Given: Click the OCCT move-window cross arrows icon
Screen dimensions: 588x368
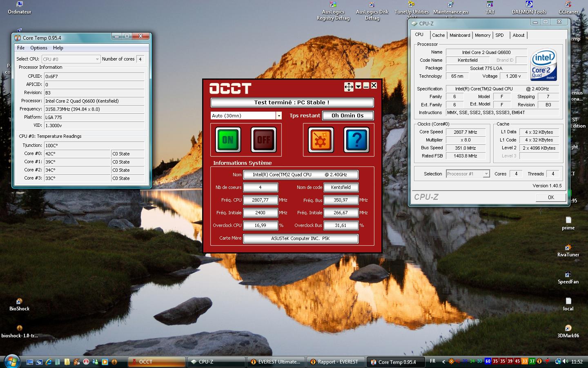Looking at the screenshot, I should pos(349,86).
